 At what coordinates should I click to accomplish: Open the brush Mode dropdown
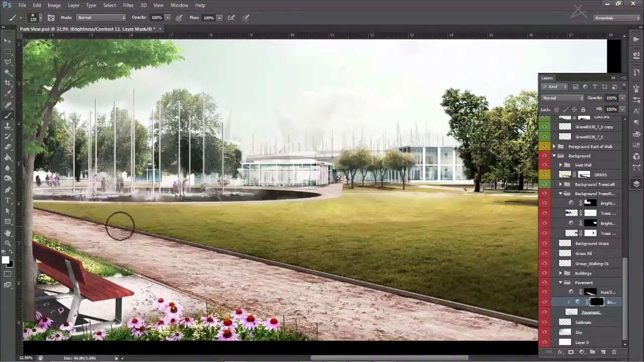coord(101,18)
